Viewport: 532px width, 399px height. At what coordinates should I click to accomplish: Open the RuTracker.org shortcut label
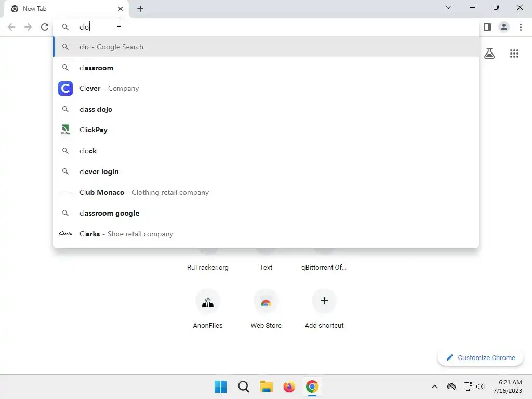coord(208,268)
